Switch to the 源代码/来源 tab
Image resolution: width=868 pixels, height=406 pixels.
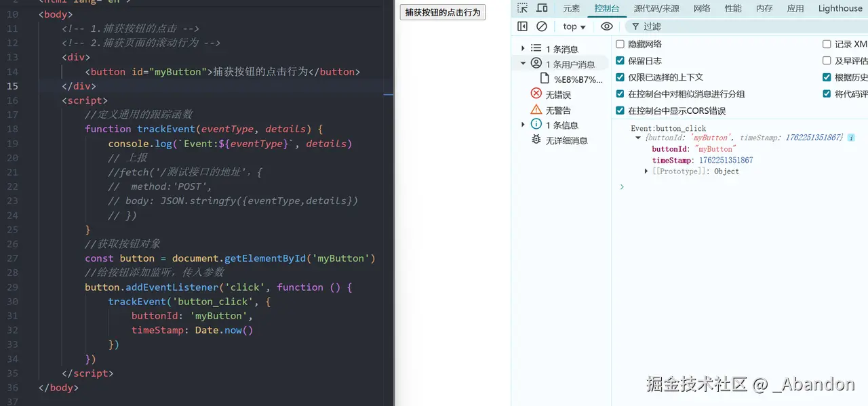tap(656, 8)
